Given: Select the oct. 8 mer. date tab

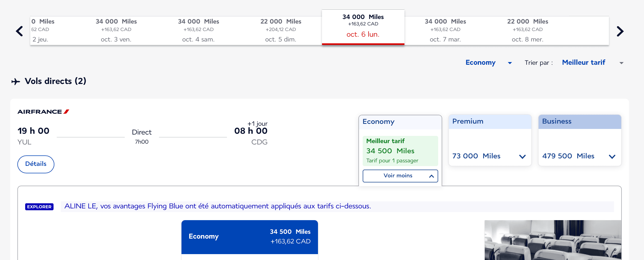Looking at the screenshot, I should 528,30.
